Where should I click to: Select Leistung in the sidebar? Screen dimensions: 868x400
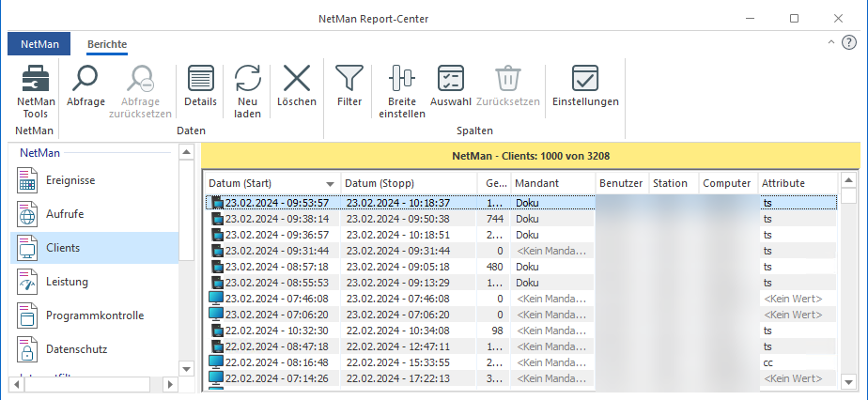[94, 282]
